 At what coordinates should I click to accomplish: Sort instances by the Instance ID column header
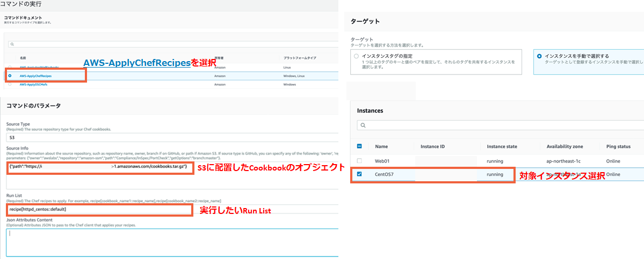tap(433, 146)
